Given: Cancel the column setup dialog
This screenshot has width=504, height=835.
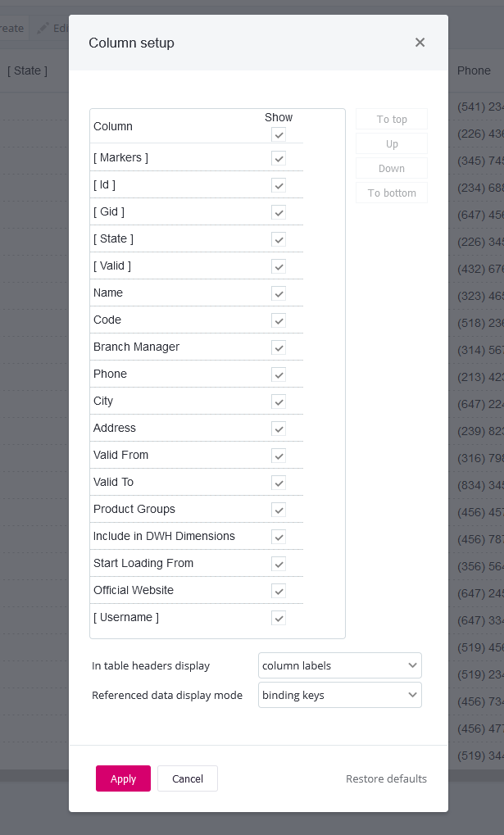Looking at the screenshot, I should (x=188, y=778).
